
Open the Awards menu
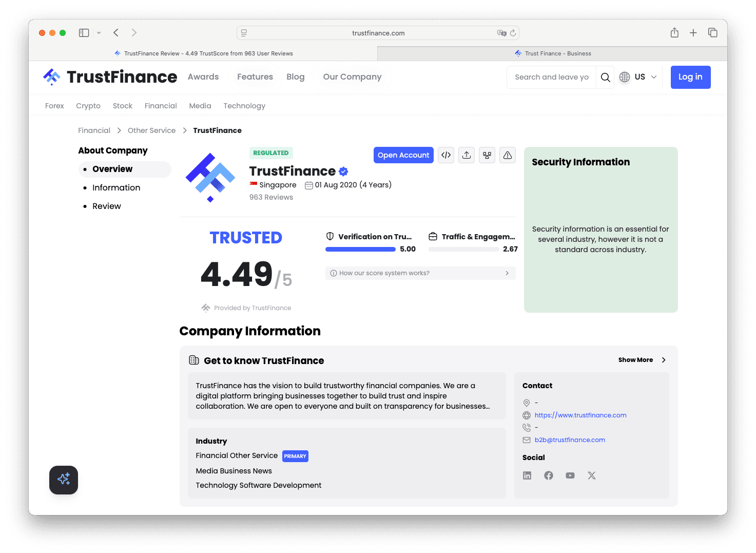203,77
